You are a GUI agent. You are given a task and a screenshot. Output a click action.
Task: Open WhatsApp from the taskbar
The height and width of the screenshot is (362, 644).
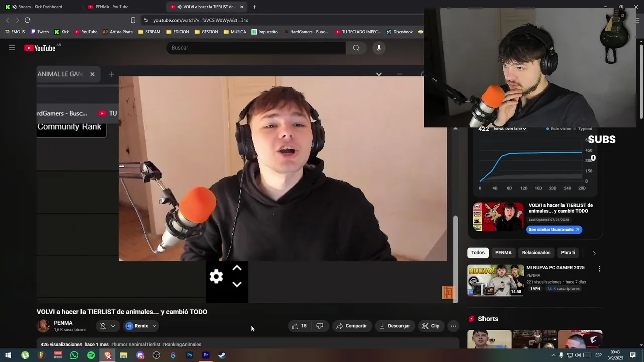(74, 355)
